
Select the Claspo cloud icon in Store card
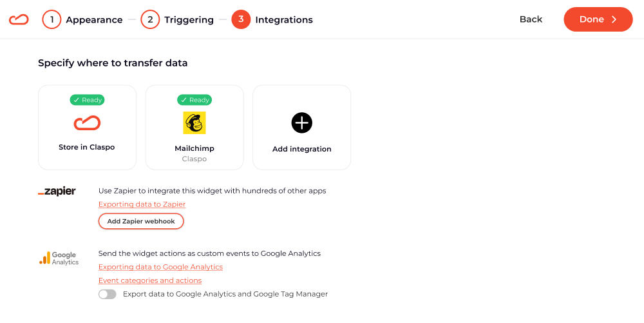tap(87, 123)
